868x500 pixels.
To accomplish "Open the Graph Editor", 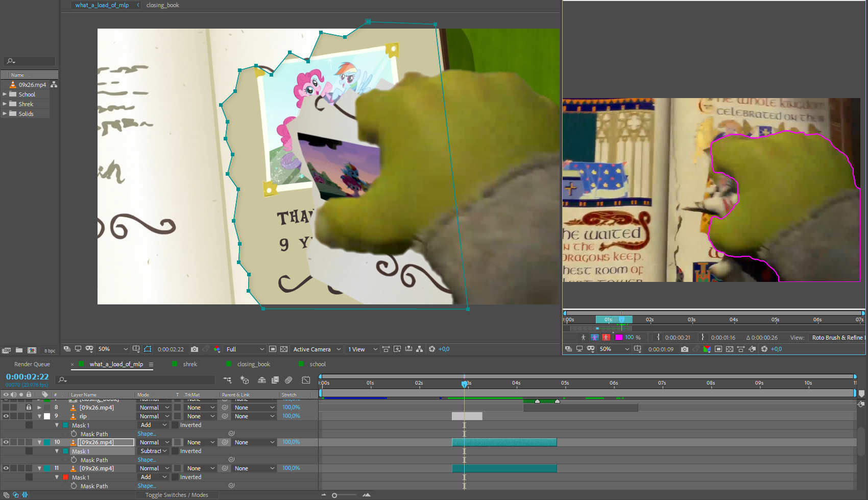I will click(306, 380).
